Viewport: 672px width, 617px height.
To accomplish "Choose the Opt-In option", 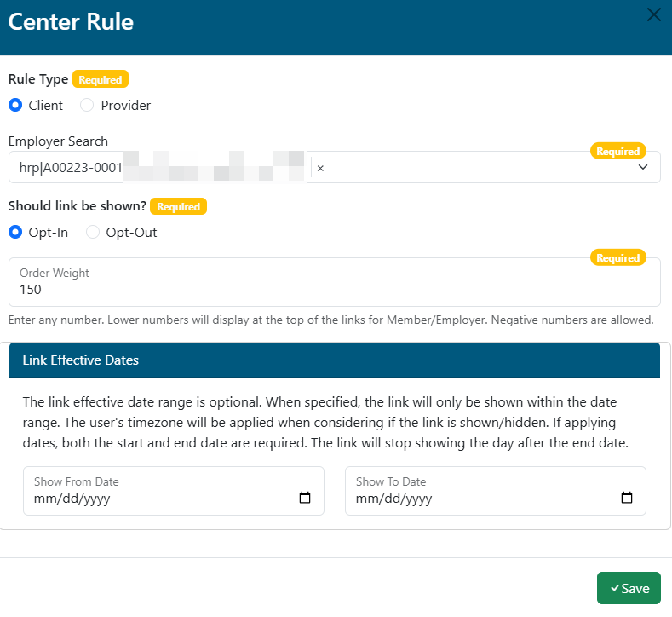I will 15,233.
